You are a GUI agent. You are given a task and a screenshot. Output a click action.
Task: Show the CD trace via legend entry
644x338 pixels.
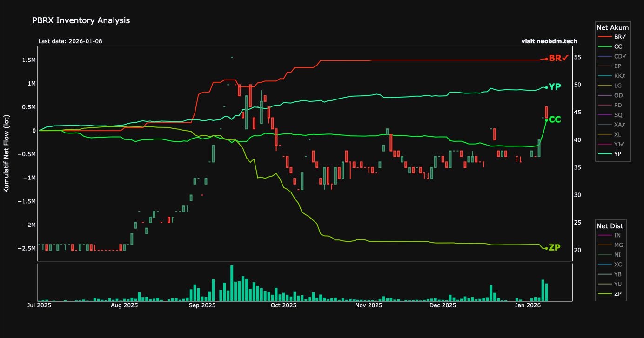click(x=612, y=56)
